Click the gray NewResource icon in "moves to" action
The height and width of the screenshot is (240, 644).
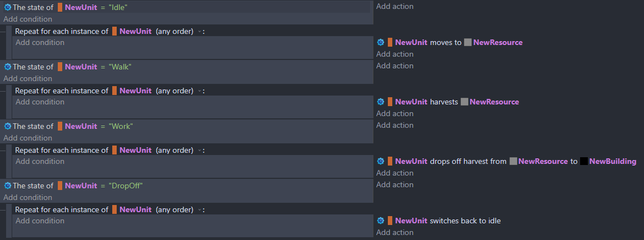(468, 42)
